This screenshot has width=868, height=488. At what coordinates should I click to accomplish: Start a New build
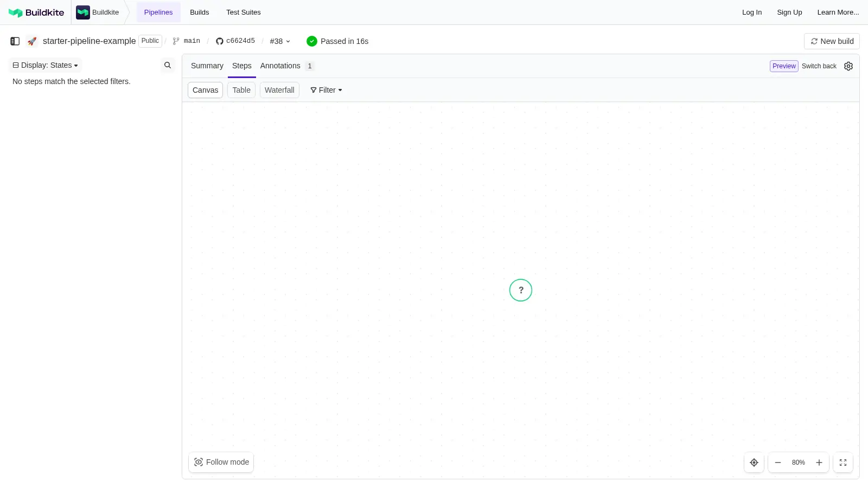click(x=832, y=41)
